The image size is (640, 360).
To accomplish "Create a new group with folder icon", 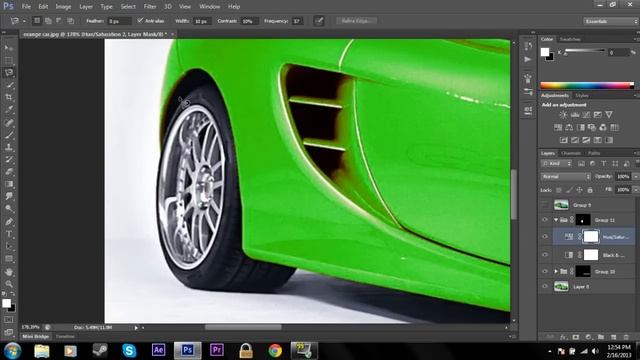I will 601,337.
